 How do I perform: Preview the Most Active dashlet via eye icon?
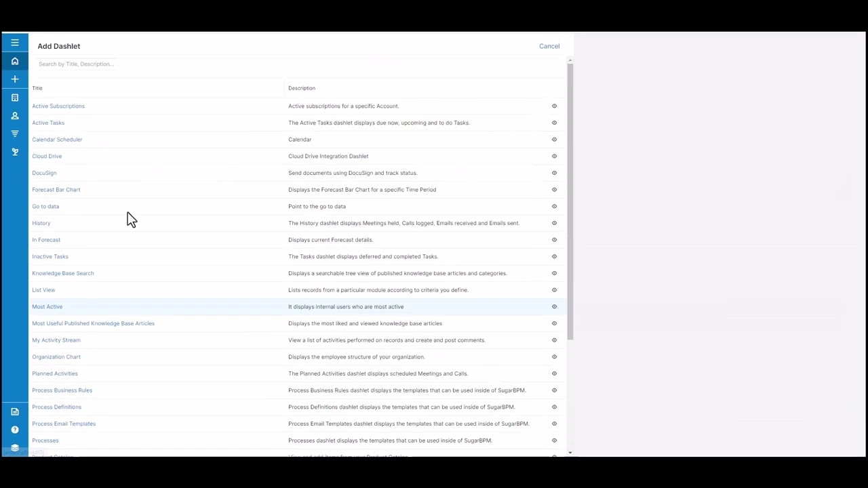click(554, 306)
